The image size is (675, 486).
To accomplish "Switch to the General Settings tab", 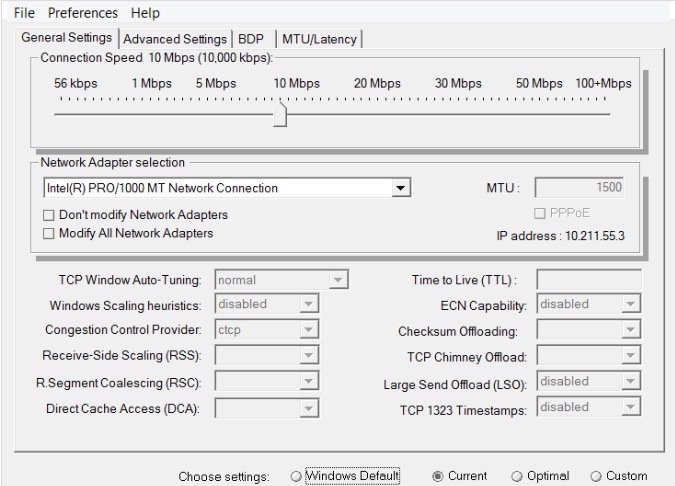I will click(67, 37).
